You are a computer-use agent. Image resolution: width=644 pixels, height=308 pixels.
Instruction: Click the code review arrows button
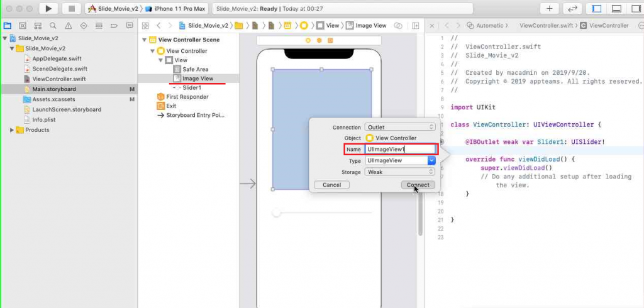(572, 9)
